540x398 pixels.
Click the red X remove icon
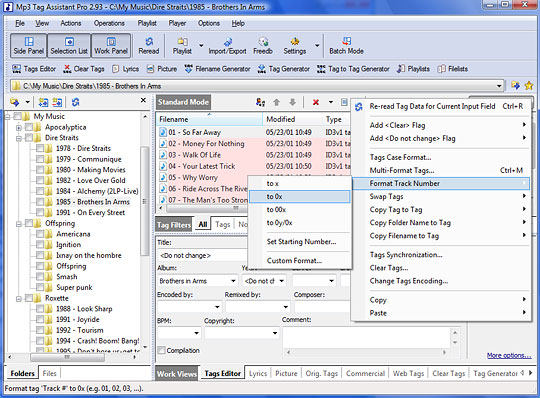315,102
